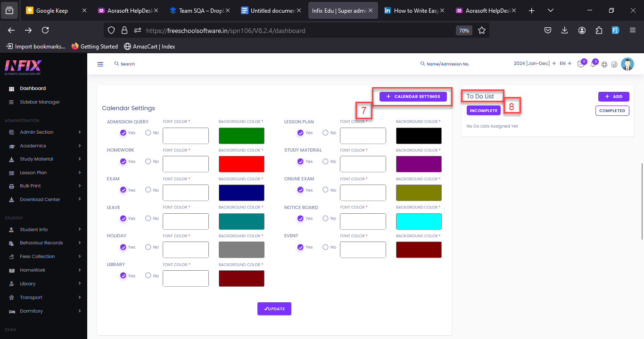This screenshot has height=339, width=644.
Task: Switch to Team SQA Dropbox tab
Action: (199, 10)
